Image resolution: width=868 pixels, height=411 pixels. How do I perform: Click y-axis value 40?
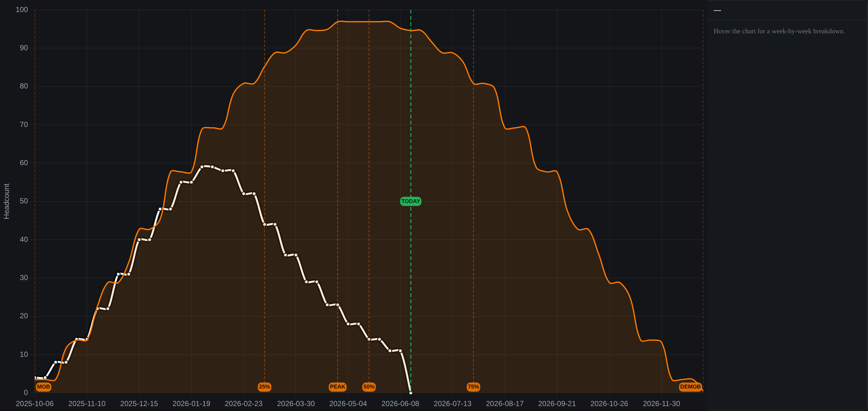tap(24, 240)
